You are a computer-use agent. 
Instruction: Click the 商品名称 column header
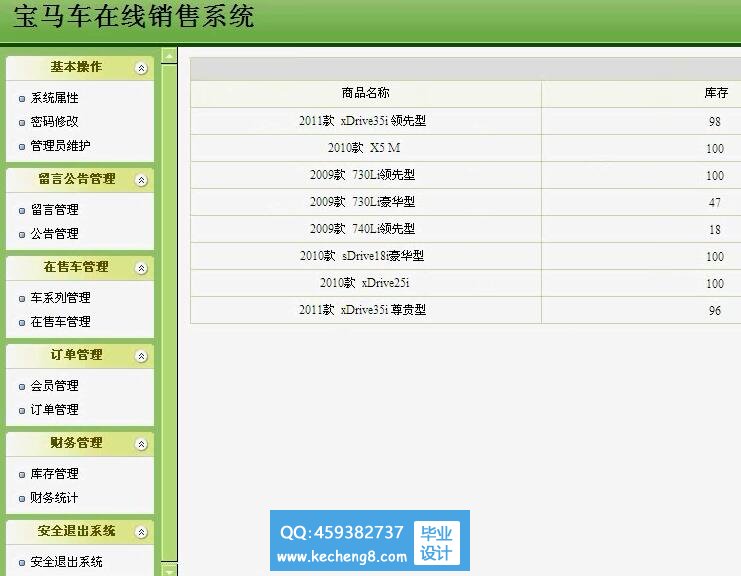tap(366, 93)
